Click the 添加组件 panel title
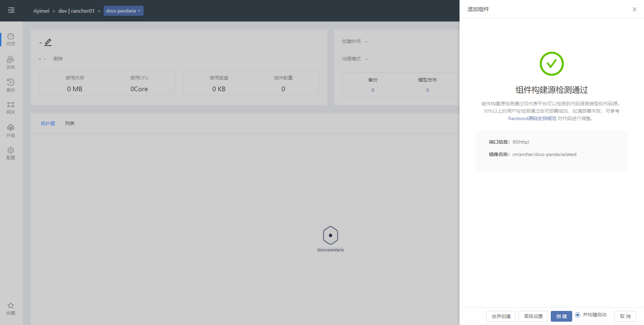The width and height of the screenshot is (644, 325). [x=478, y=9]
